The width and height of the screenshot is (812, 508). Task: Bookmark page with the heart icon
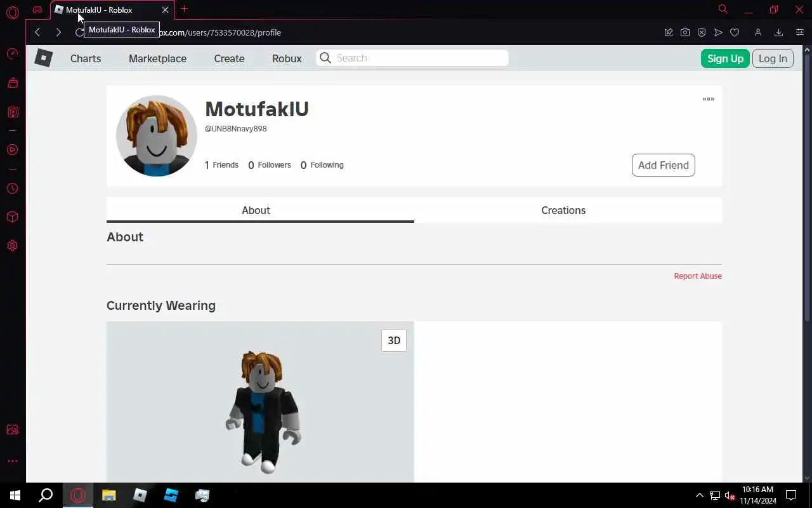[735, 32]
